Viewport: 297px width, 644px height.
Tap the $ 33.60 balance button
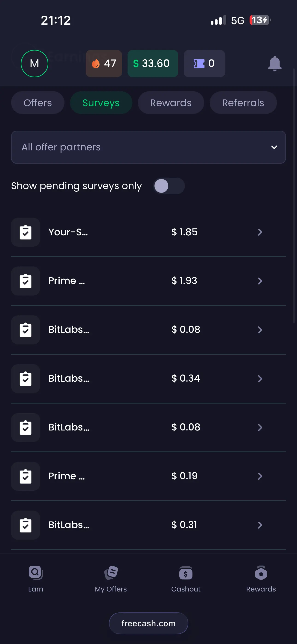click(153, 64)
